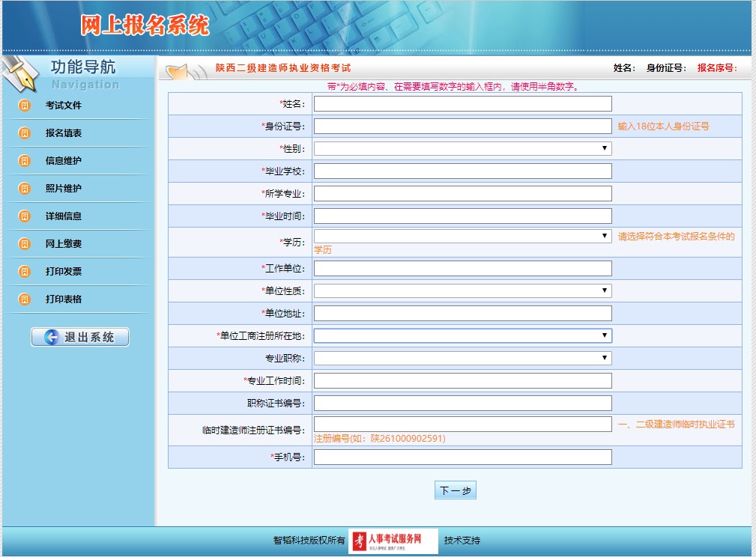Click the 照片维护 icon
This screenshot has width=756, height=557.
pyautogui.click(x=22, y=188)
